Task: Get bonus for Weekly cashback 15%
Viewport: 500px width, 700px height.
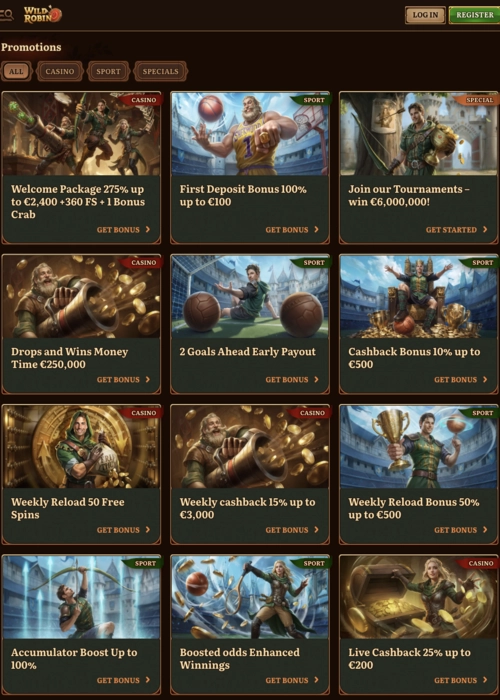Action: pos(292,530)
